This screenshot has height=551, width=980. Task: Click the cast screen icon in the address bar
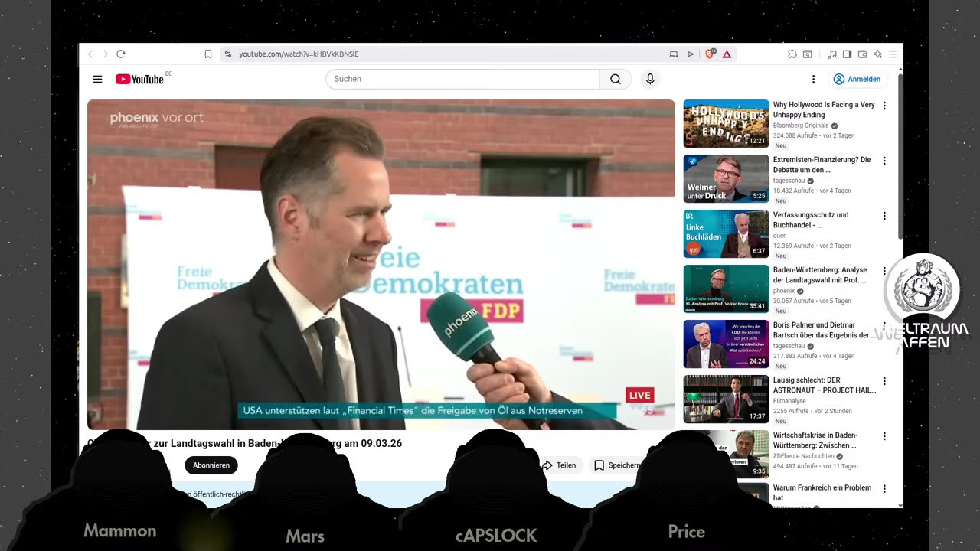674,54
